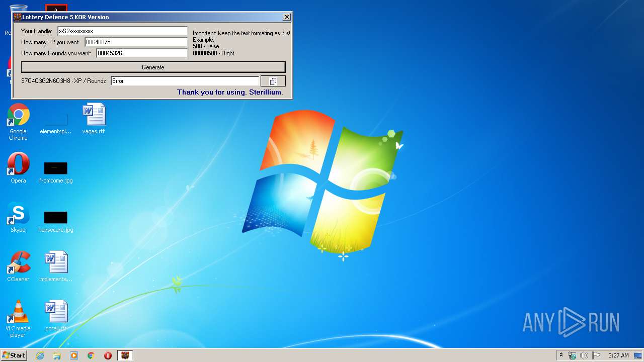The height and width of the screenshot is (362, 644).
Task: Open the network status tray icon
Action: click(572, 355)
